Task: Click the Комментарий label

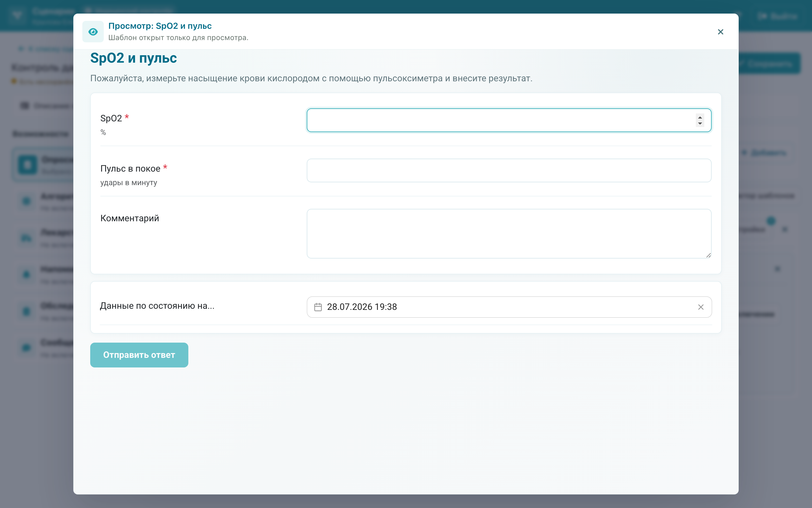Action: 129,218
